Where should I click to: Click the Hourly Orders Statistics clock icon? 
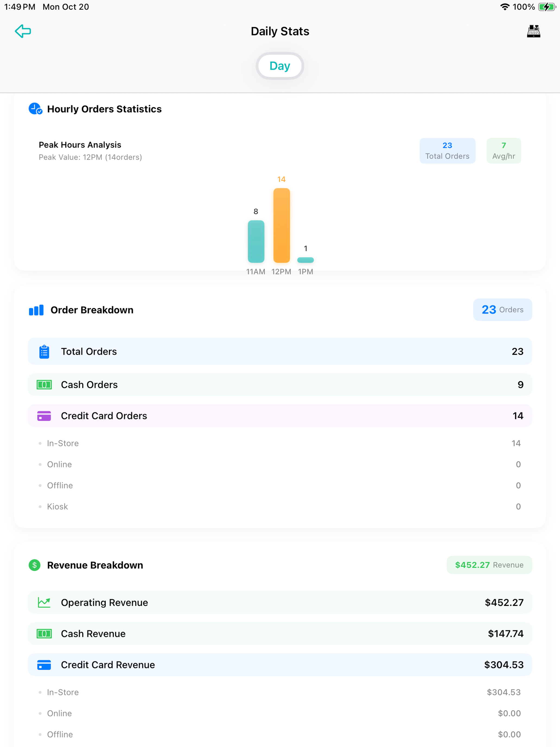point(36,109)
